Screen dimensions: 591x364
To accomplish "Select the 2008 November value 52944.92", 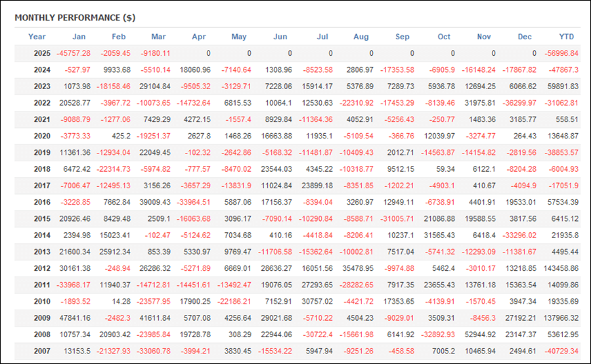I will (480, 334).
